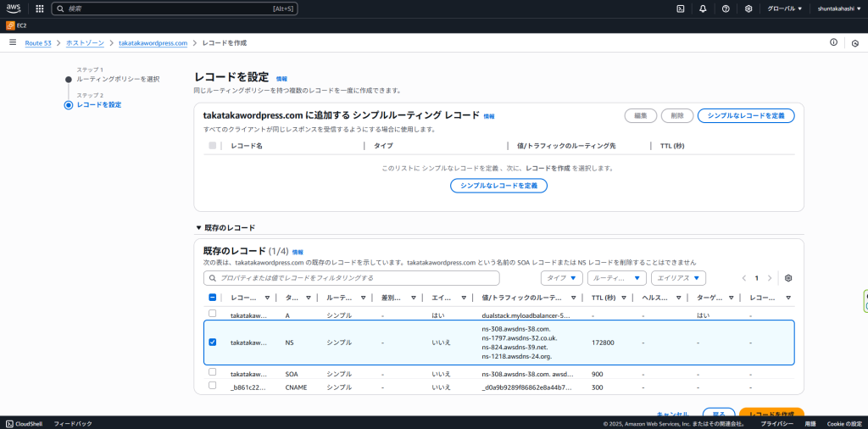Click ns-1797.awsdns-32.co.uk. value

tap(520, 337)
